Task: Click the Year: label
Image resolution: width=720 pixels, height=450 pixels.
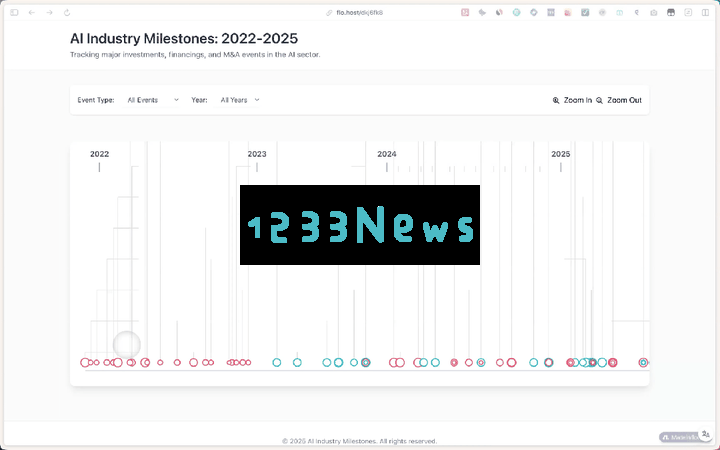Action: click(199, 100)
